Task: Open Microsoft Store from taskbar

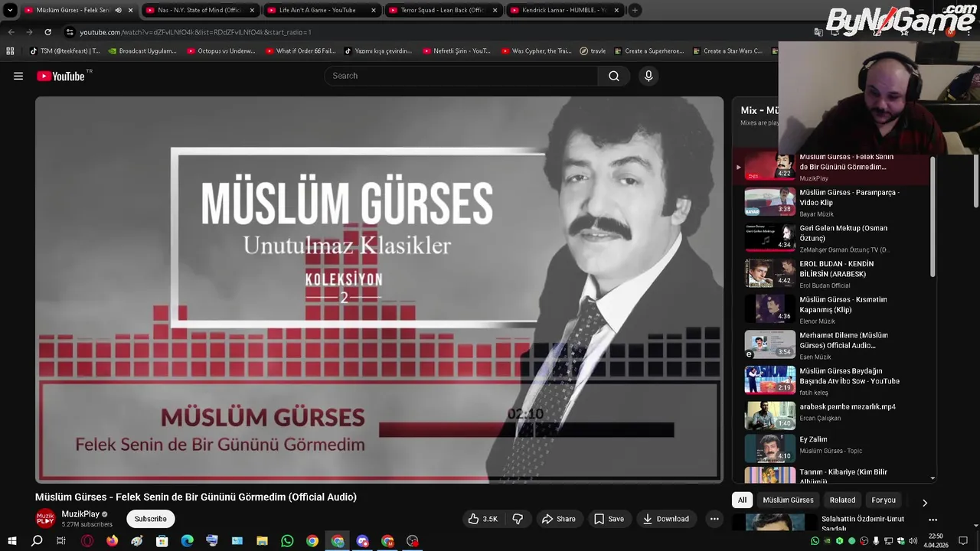Action: pyautogui.click(x=162, y=541)
